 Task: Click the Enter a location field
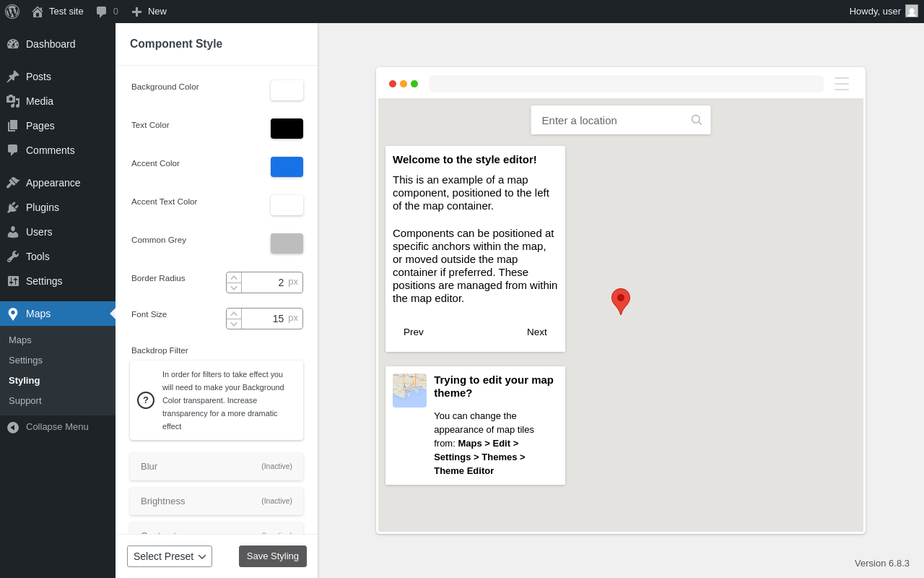(x=610, y=120)
